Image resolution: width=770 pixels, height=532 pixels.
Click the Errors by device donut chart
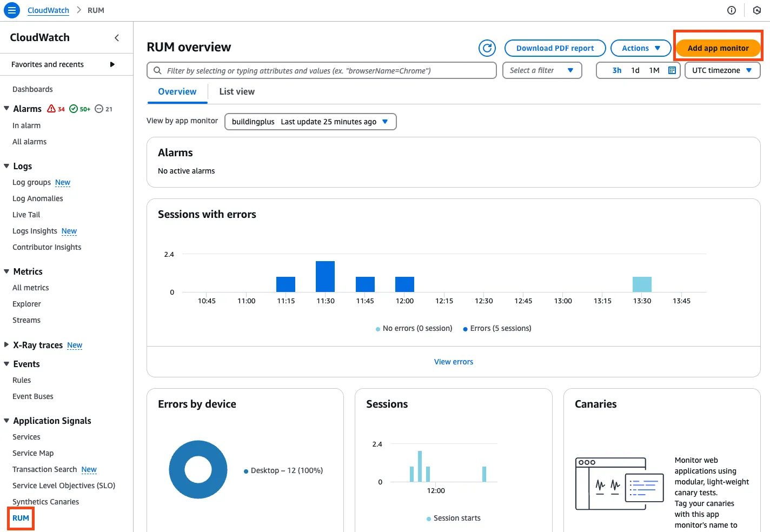198,469
